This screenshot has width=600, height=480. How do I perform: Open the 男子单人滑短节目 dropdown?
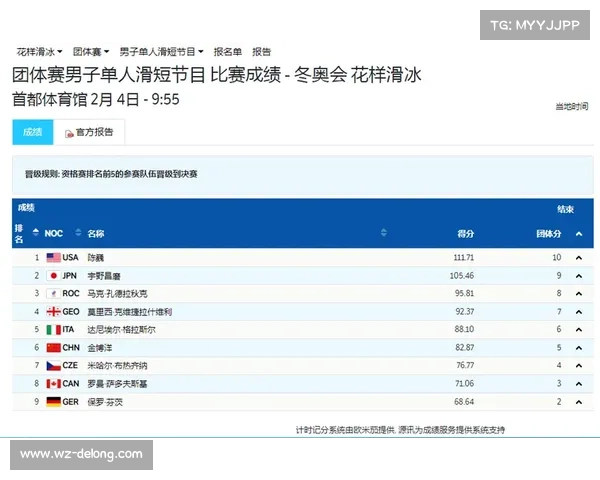(x=161, y=52)
